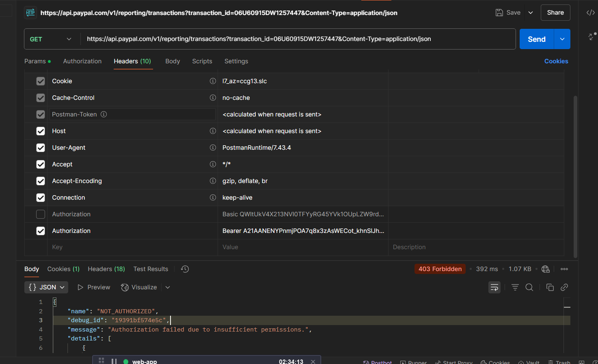Switch to the Params tab
This screenshot has height=364, width=598.
pos(37,61)
